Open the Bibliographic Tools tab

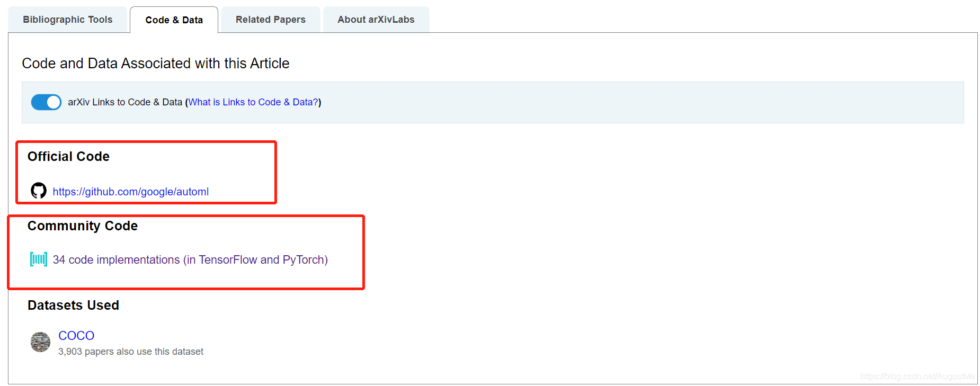67,20
